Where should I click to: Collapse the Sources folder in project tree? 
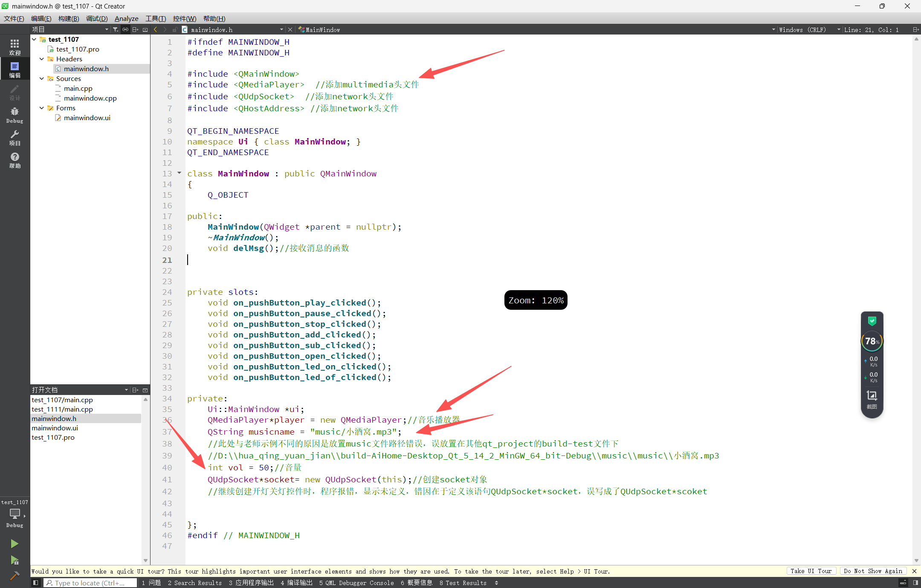click(42, 78)
